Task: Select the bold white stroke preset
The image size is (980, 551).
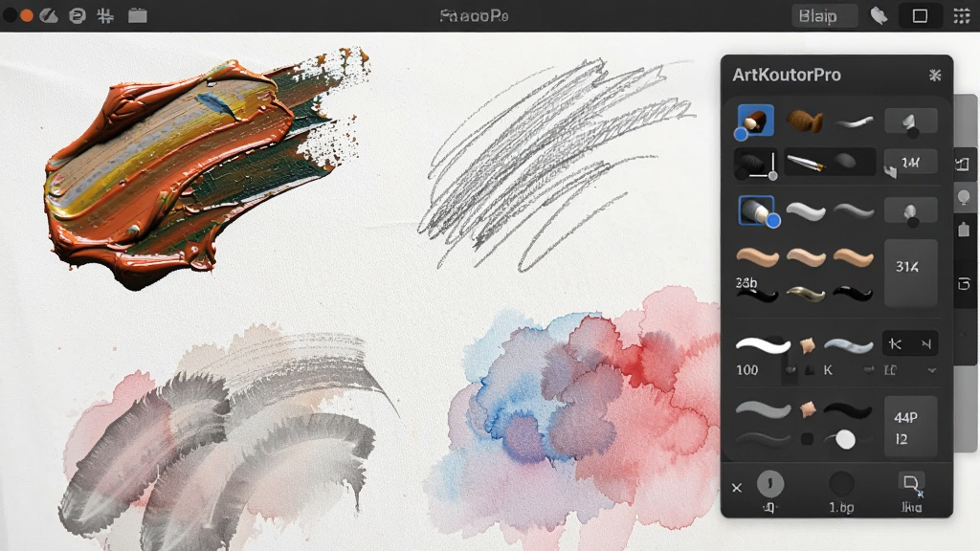Action: [x=763, y=344]
